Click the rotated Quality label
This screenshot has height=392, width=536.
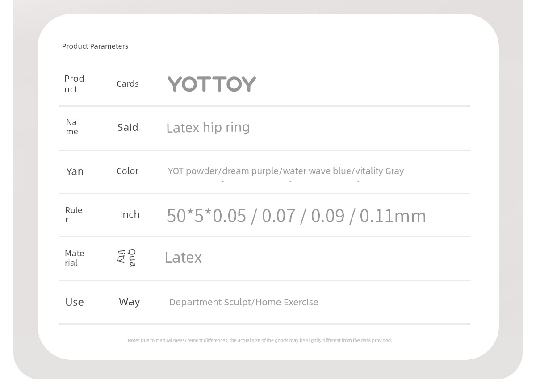pos(127,258)
